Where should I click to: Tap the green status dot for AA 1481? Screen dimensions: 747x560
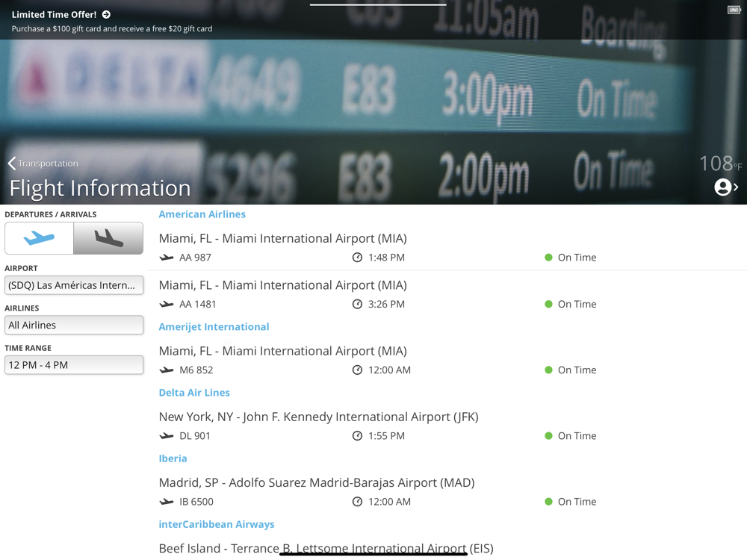click(548, 305)
